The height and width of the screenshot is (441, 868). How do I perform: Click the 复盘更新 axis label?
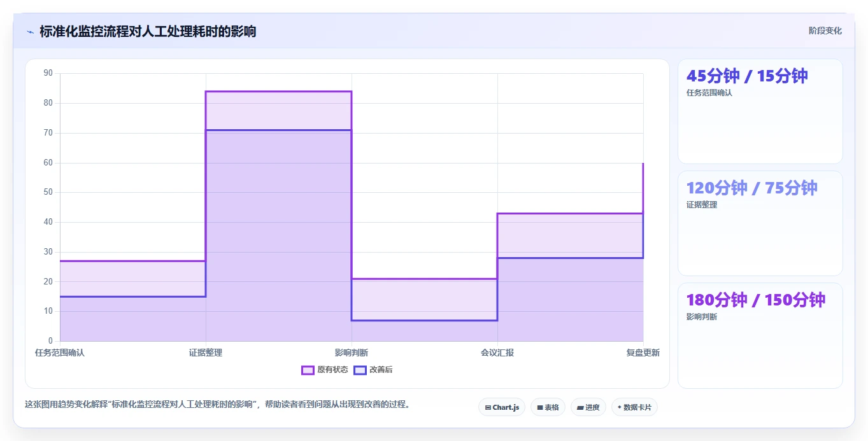click(x=643, y=353)
